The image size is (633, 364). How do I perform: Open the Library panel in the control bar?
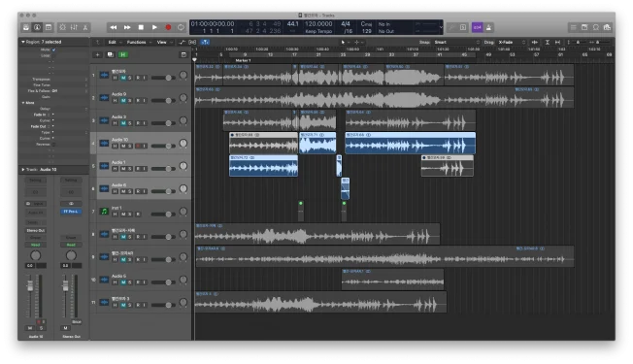pyautogui.click(x=26, y=27)
